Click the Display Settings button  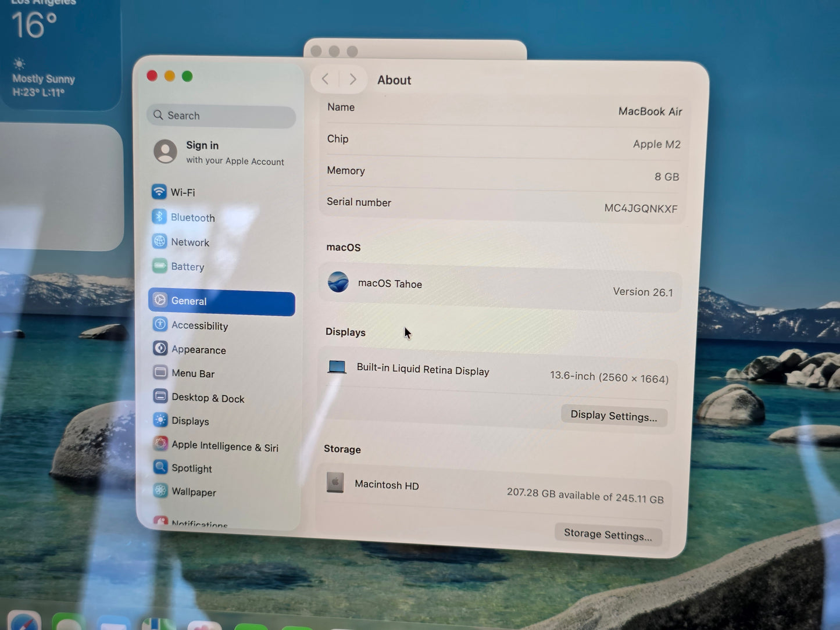614,416
